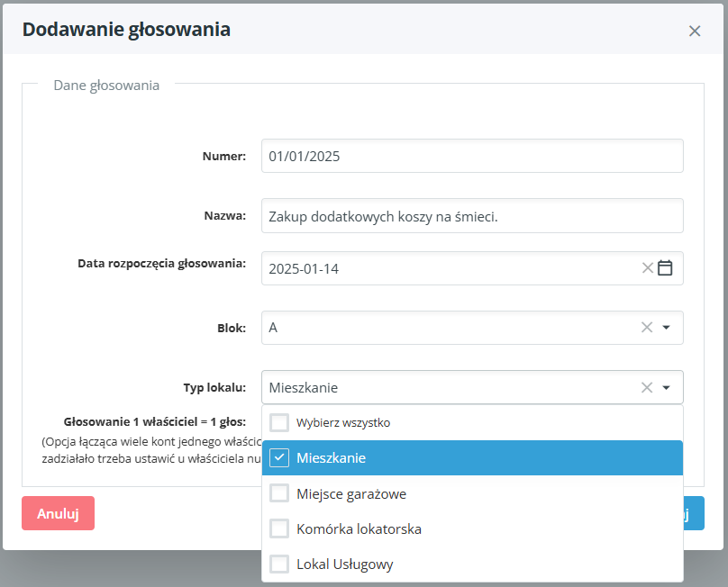Check the Wybierz wszystko checkbox
728x587 pixels.
pos(279,422)
